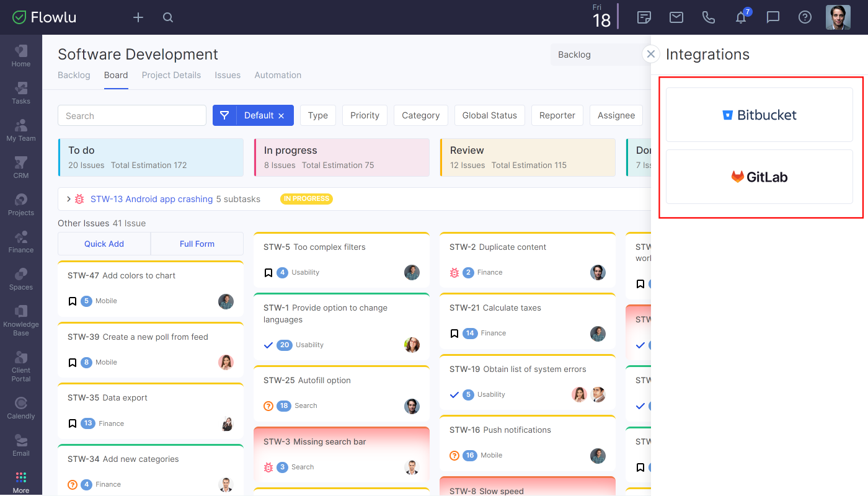Click the Search issues field
Screen dimensions: 868x496
pos(132,115)
